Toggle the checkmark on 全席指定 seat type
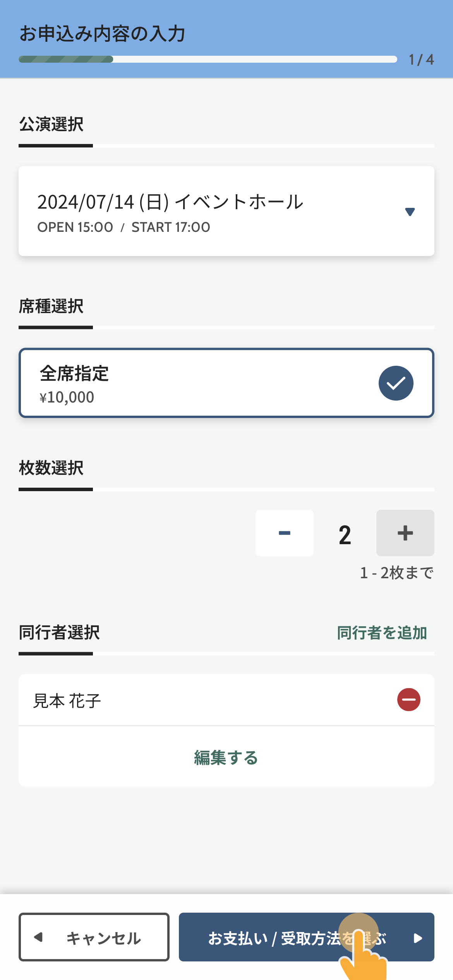Image resolution: width=453 pixels, height=980 pixels. 396,383
